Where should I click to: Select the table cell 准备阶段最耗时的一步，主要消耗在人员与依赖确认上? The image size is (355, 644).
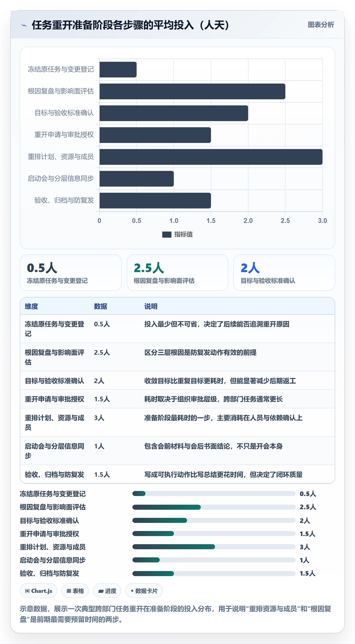pyautogui.click(x=223, y=418)
